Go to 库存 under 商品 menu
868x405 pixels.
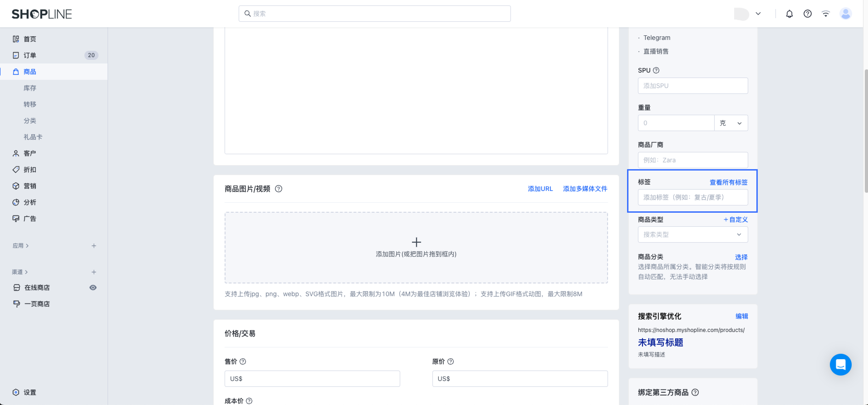coord(30,88)
